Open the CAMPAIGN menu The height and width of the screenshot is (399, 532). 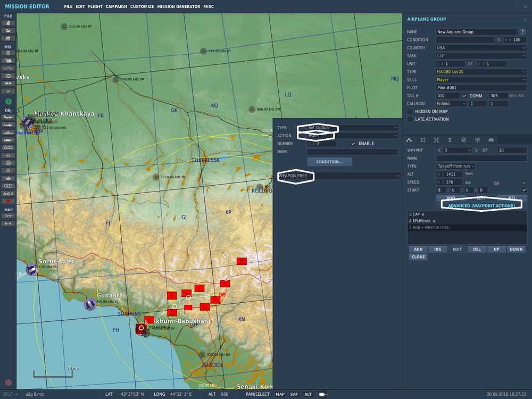point(116,7)
